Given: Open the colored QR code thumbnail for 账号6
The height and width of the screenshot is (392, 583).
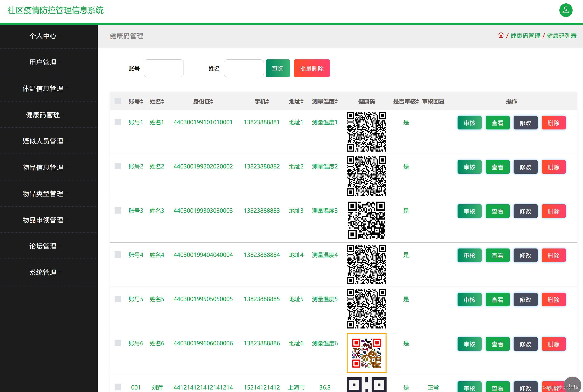Looking at the screenshot, I should coord(366,353).
